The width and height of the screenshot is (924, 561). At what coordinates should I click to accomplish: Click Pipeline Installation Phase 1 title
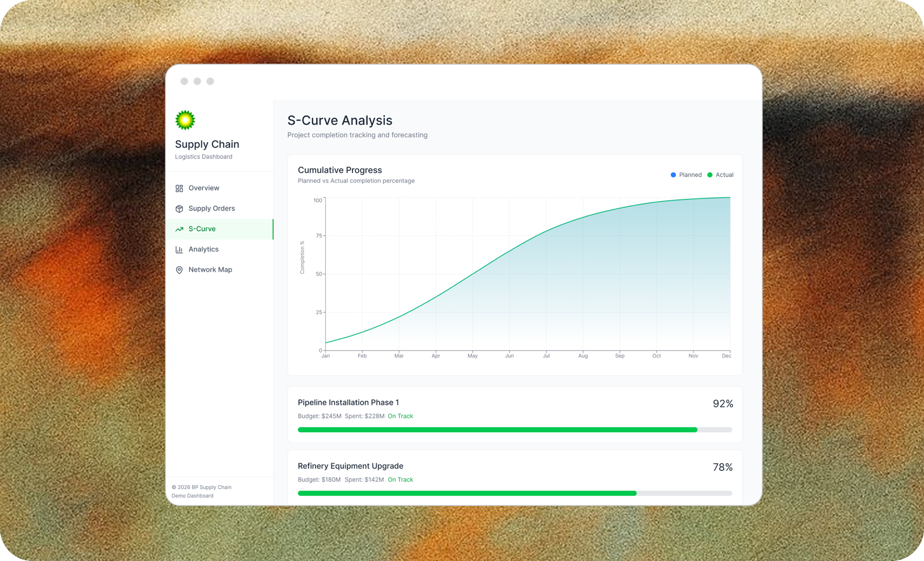click(x=348, y=402)
